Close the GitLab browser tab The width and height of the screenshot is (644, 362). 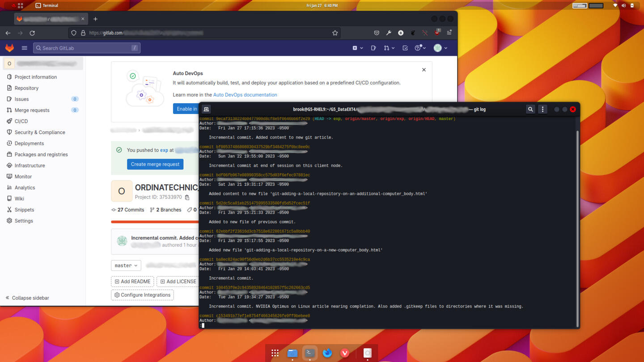pos(83,19)
